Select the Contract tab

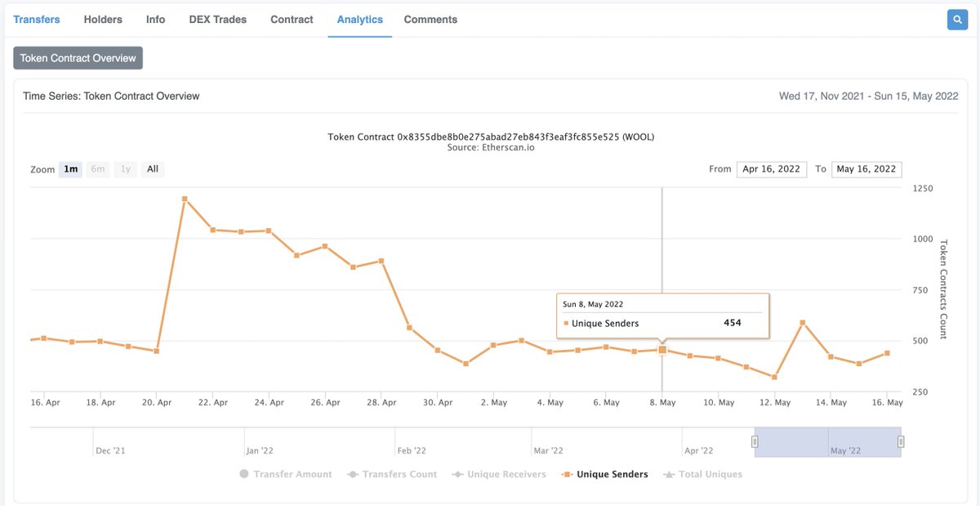click(292, 19)
